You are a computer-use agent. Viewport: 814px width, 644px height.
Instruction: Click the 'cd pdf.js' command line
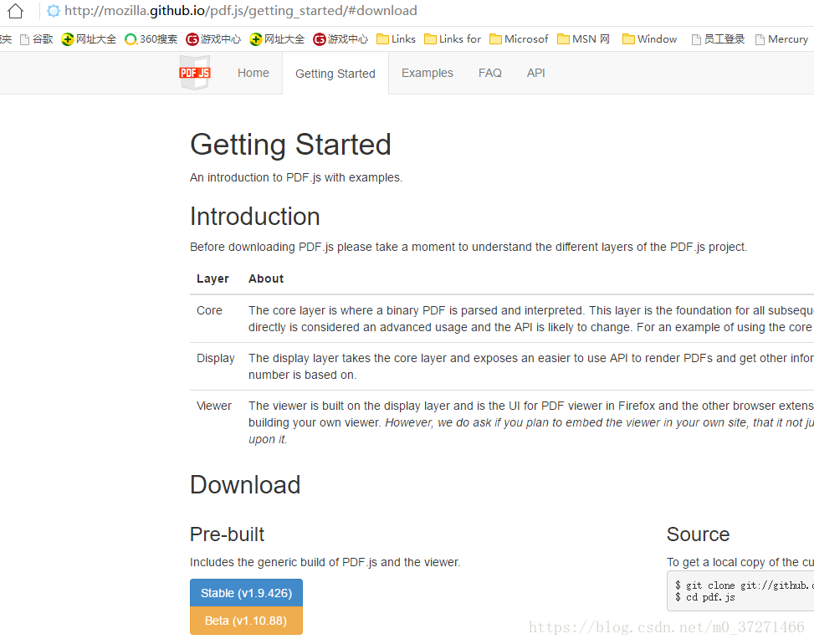pos(705,598)
